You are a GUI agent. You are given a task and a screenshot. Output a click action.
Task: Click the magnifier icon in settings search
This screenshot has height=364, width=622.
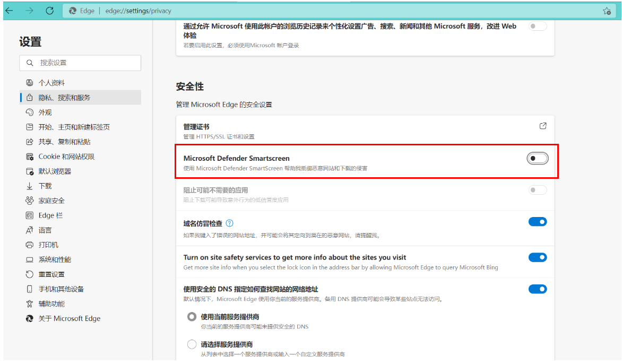[x=30, y=63]
